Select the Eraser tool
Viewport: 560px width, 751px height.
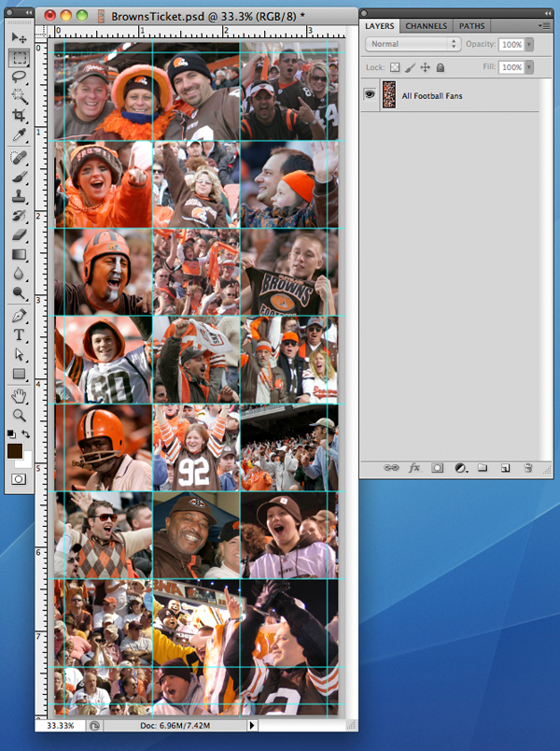coord(20,234)
